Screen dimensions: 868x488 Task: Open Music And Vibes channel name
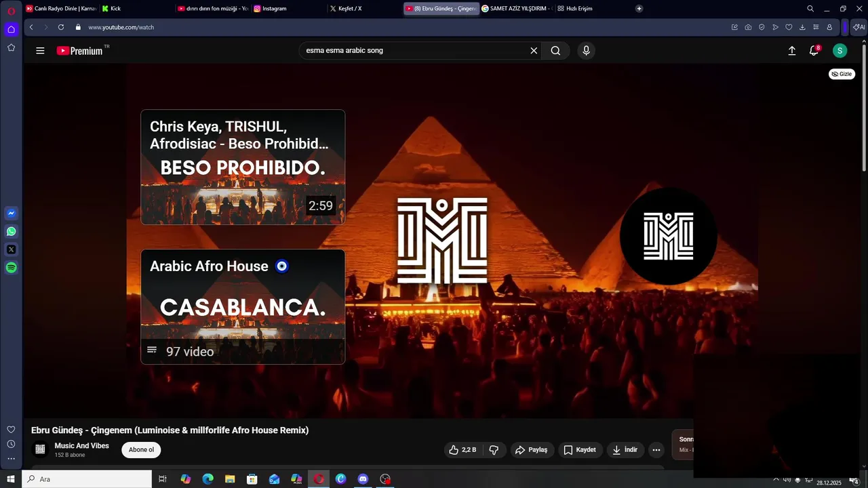coord(81,446)
